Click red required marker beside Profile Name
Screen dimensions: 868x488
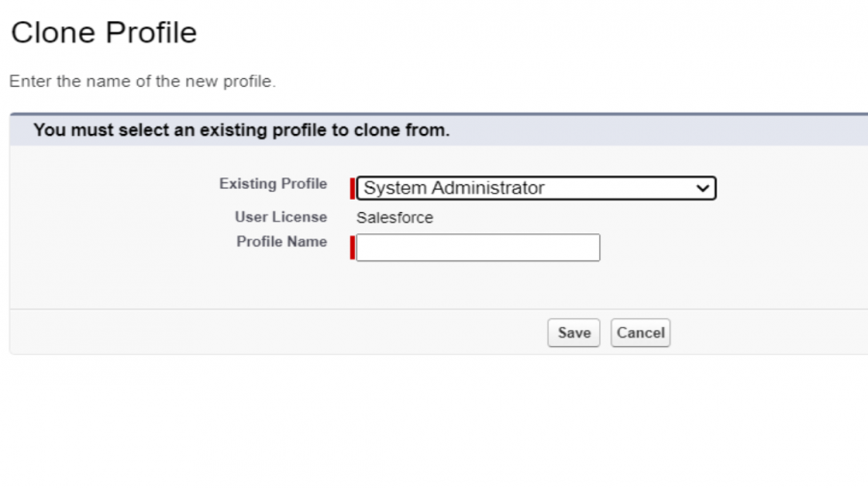pyautogui.click(x=352, y=248)
